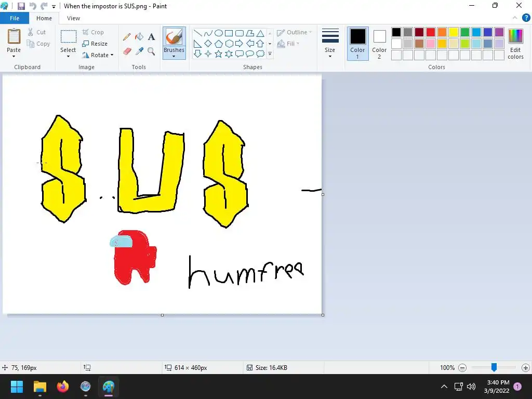This screenshot has width=532, height=399.
Task: Switch to the View tab
Action: (x=73, y=18)
